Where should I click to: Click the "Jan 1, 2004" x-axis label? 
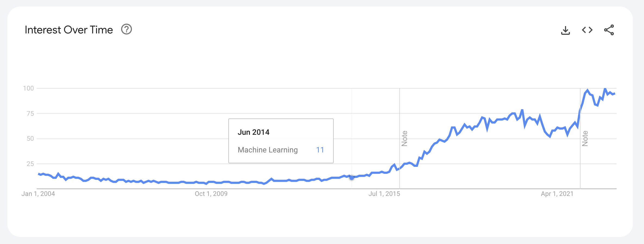click(38, 194)
